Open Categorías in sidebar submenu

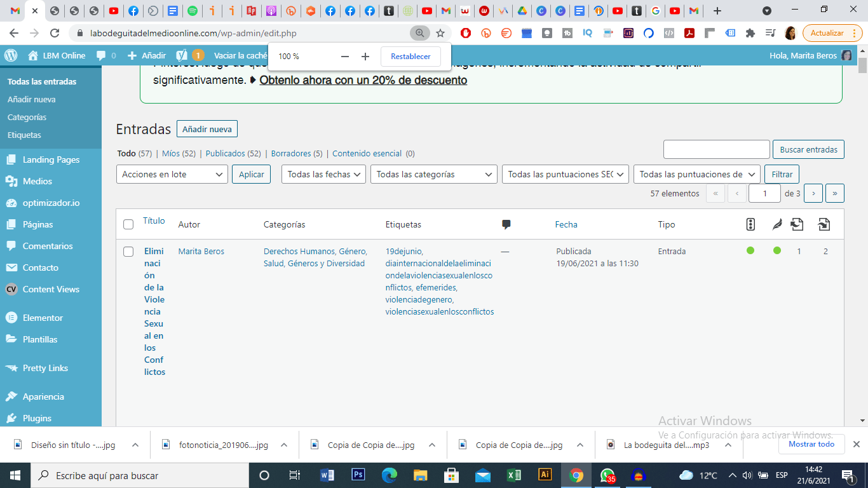(27, 117)
